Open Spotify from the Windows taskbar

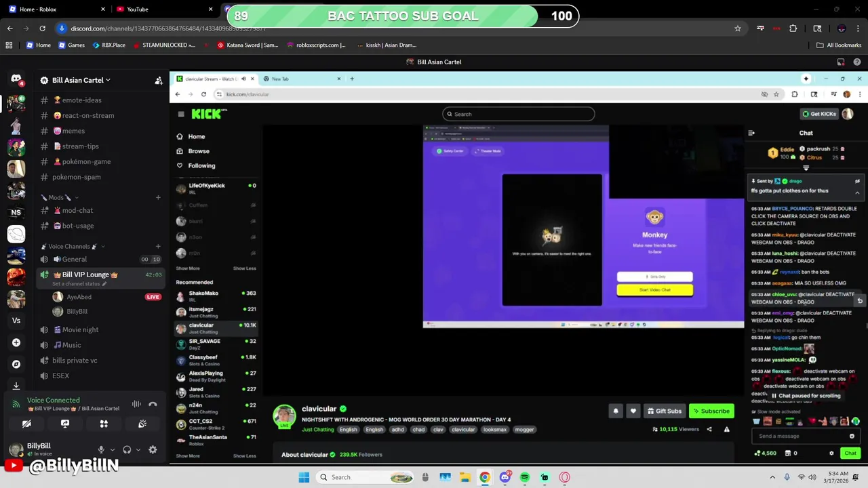pyautogui.click(x=525, y=477)
